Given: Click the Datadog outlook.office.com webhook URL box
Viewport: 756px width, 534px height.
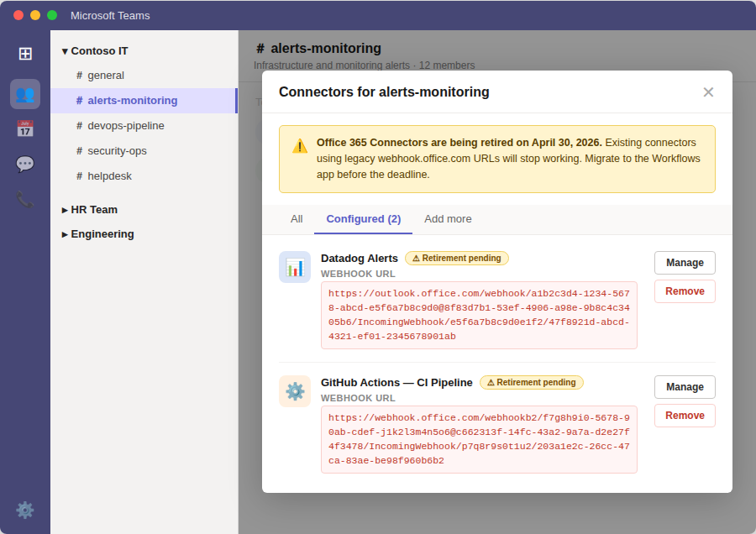Looking at the screenshot, I should pos(479,315).
